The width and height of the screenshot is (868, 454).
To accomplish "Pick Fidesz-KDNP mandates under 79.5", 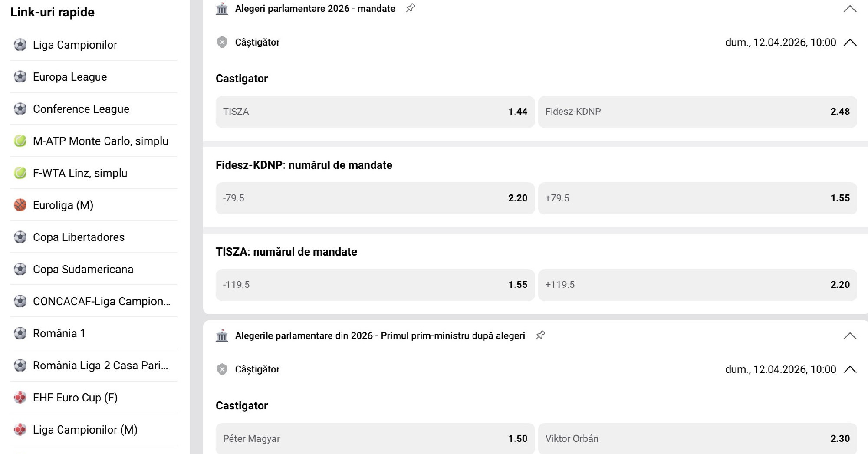I will pos(375,198).
